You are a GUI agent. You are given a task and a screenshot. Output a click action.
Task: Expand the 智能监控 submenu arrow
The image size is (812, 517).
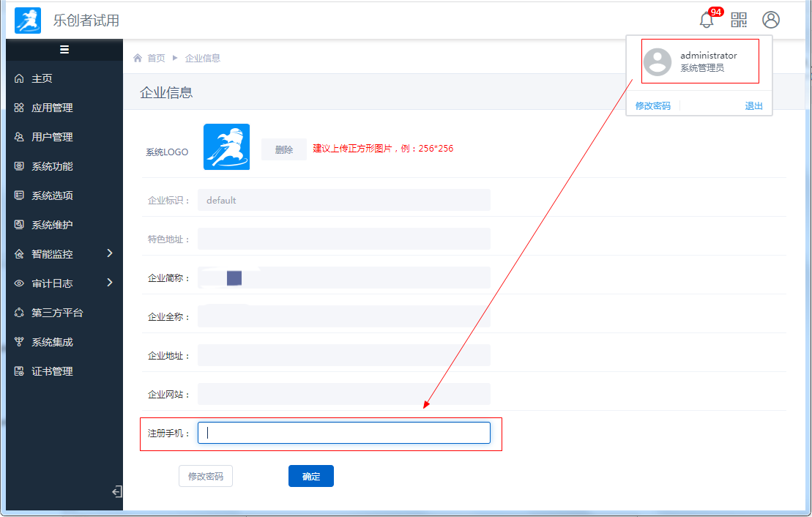[110, 253]
